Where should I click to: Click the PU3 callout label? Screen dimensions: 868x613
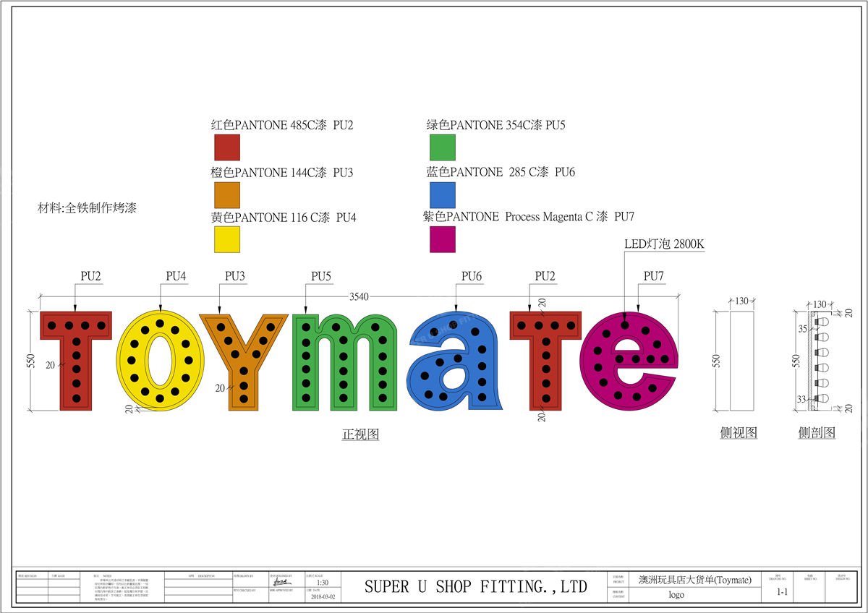point(235,276)
